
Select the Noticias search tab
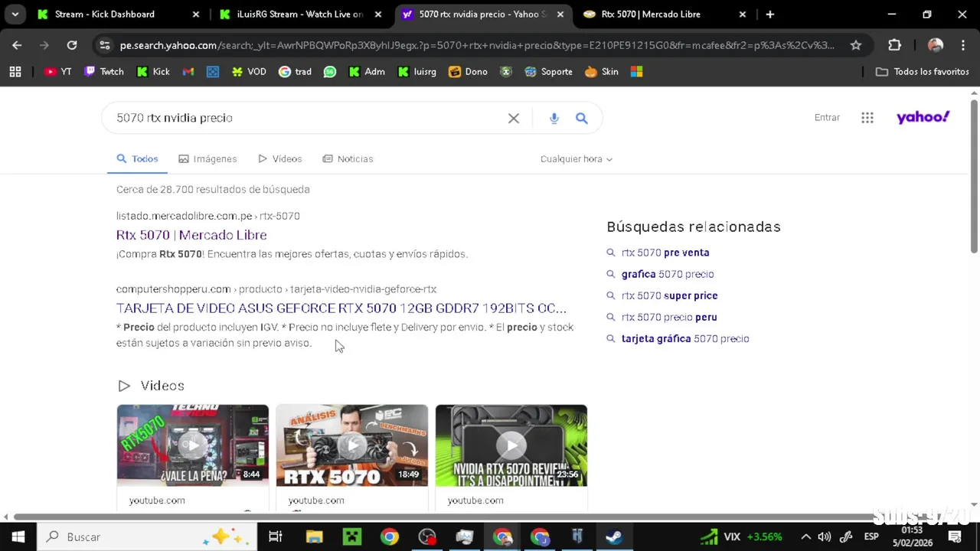[348, 158]
